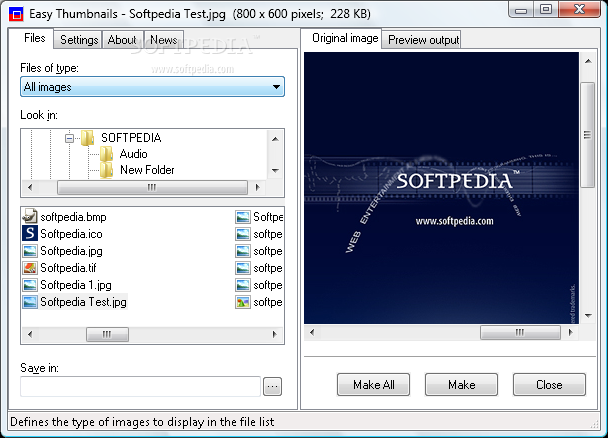Click the SOFTPEDIA folder icon in tree

tap(88, 138)
